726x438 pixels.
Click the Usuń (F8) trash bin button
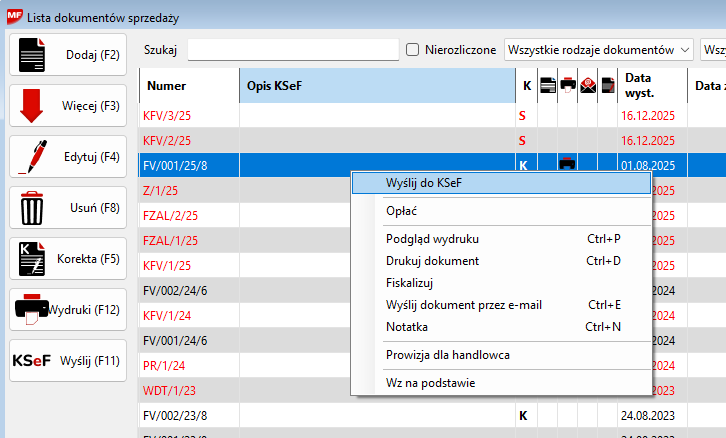[x=67, y=207]
